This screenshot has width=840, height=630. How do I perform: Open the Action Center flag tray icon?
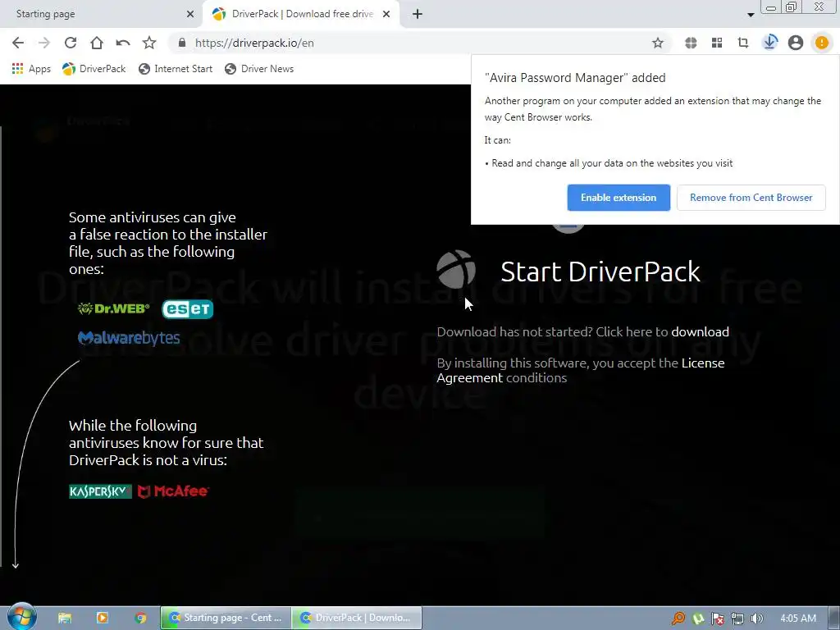[x=717, y=619]
